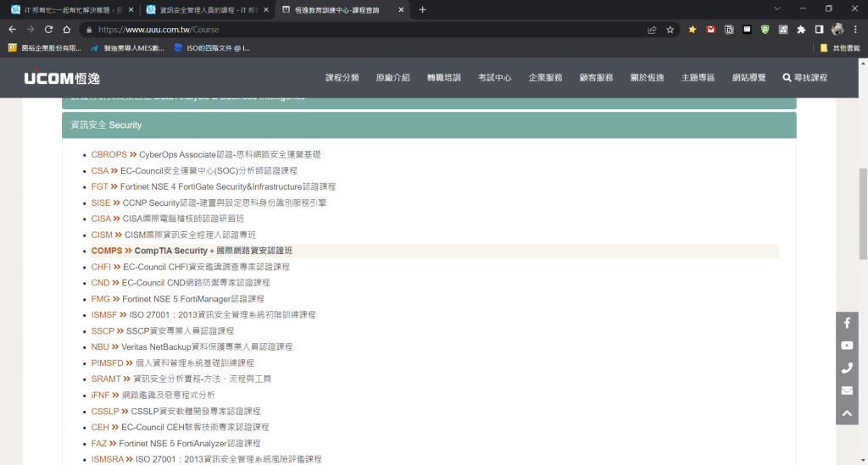Open the CEH EC-Council course link
The height and width of the screenshot is (465, 868).
pos(180,428)
